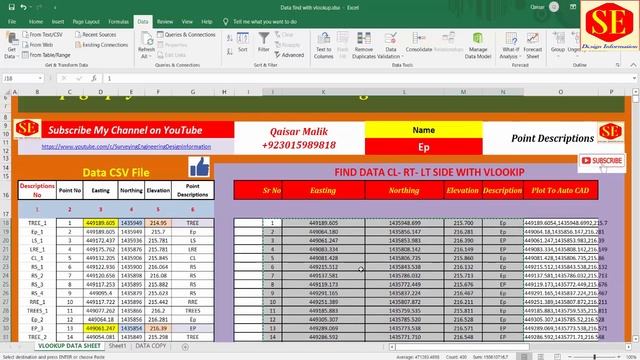
Task: Click From Web import option
Action: point(38,45)
